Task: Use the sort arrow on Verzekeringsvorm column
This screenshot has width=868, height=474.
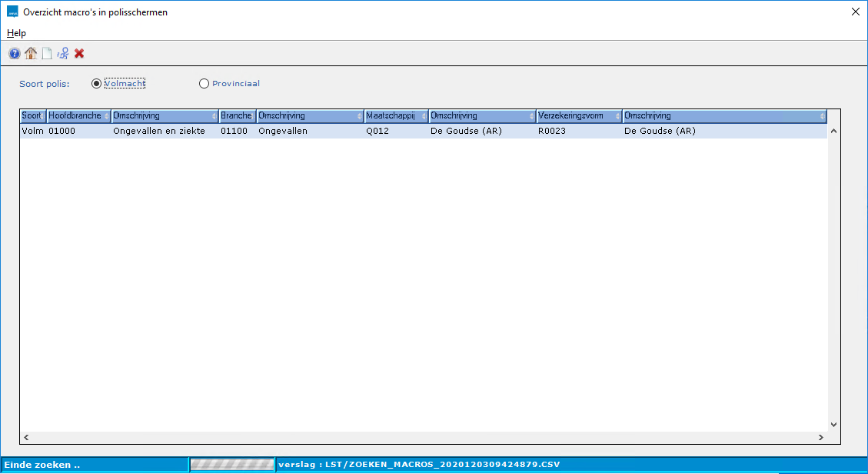Action: point(619,115)
